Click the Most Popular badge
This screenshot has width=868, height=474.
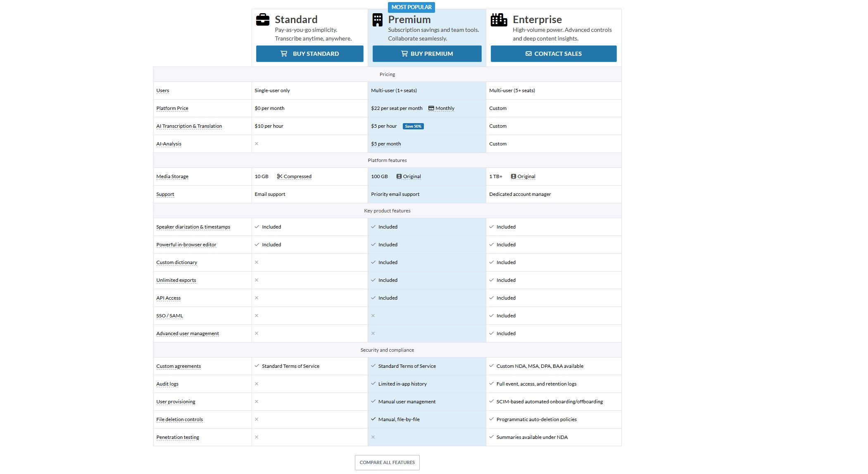(x=411, y=7)
